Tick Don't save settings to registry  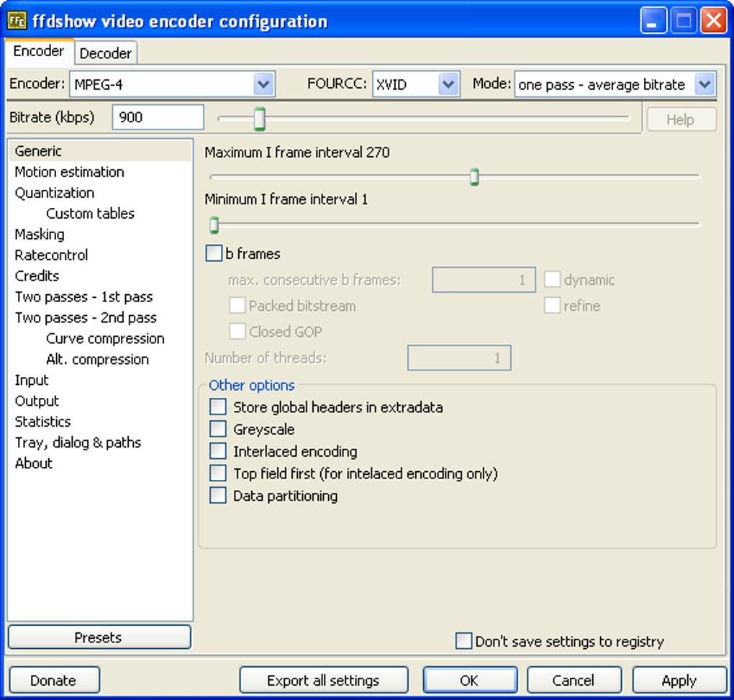pos(463,641)
